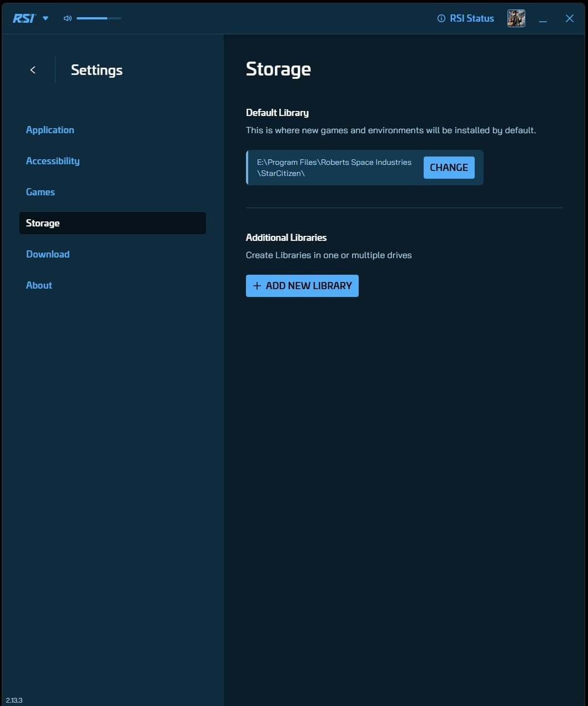Image resolution: width=588 pixels, height=706 pixels.
Task: Click the Settings title in sidebar
Action: pyautogui.click(x=97, y=70)
